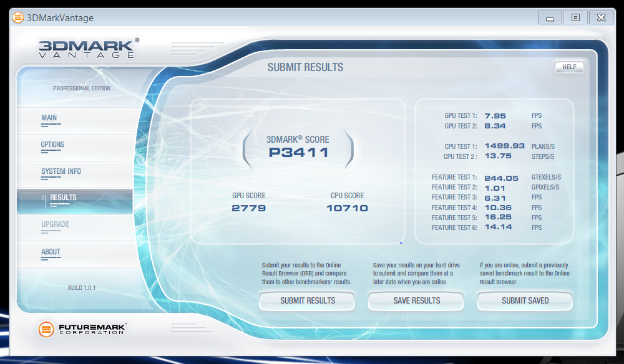The height and width of the screenshot is (364, 624).
Task: Click the 3DMark score P3411
Action: click(x=298, y=153)
